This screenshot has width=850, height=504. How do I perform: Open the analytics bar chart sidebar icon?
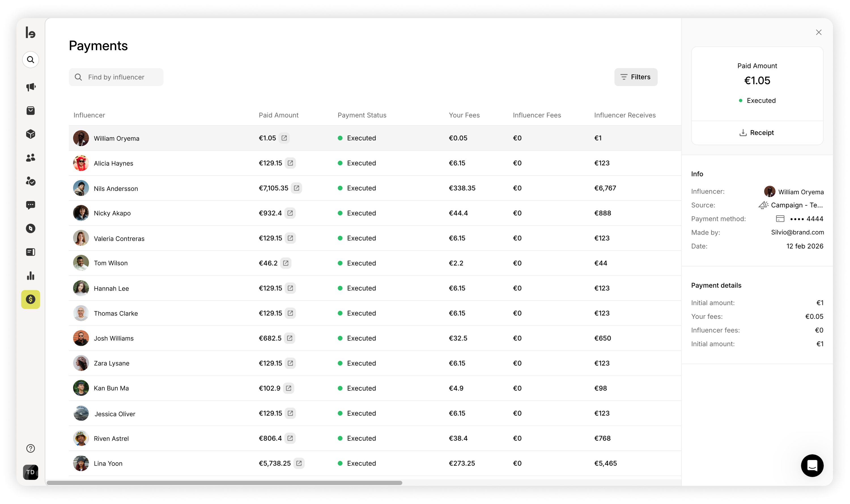point(31,276)
